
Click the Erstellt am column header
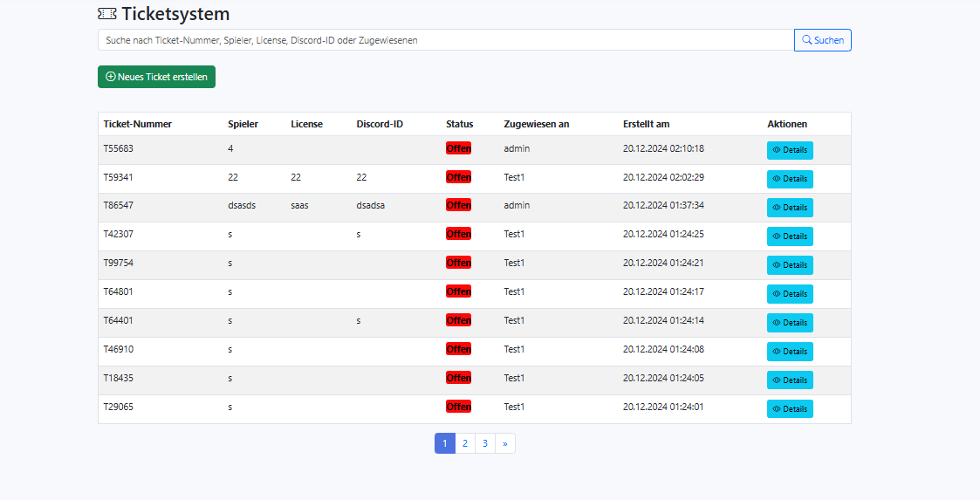[646, 124]
